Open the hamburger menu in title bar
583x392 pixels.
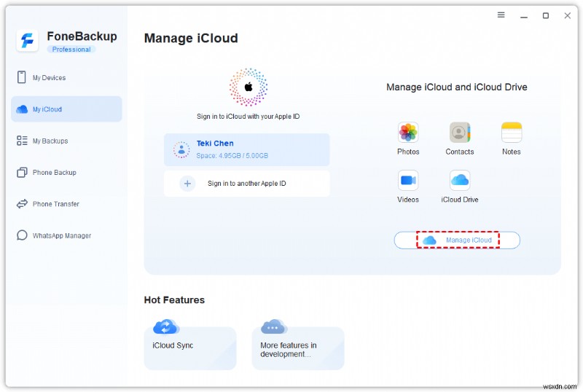[x=501, y=15]
